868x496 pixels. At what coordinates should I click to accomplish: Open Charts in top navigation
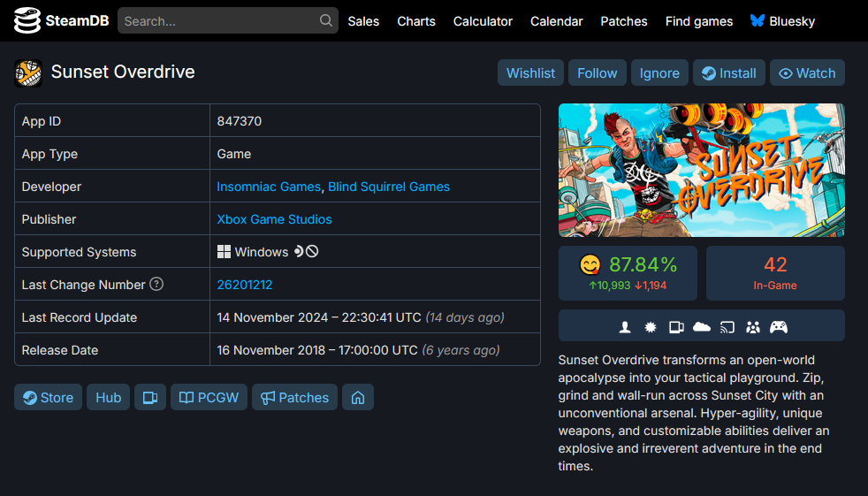pyautogui.click(x=416, y=21)
